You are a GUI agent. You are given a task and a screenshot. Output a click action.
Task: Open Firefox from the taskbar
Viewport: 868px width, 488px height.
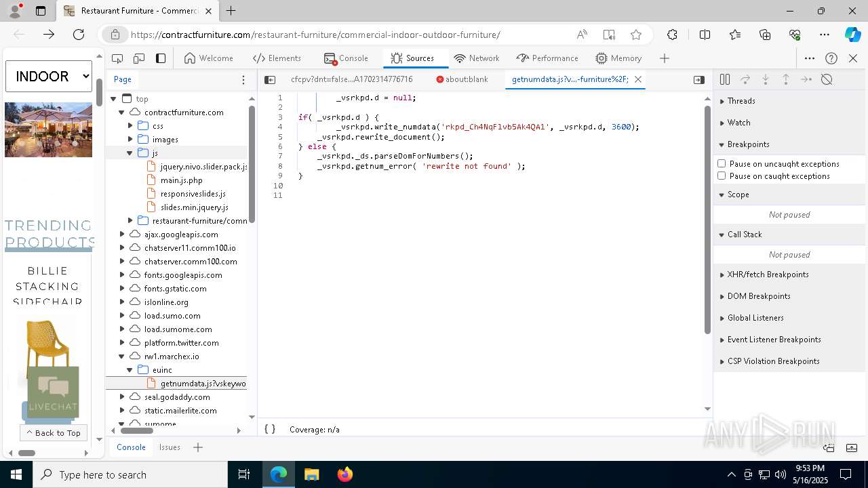pos(344,474)
